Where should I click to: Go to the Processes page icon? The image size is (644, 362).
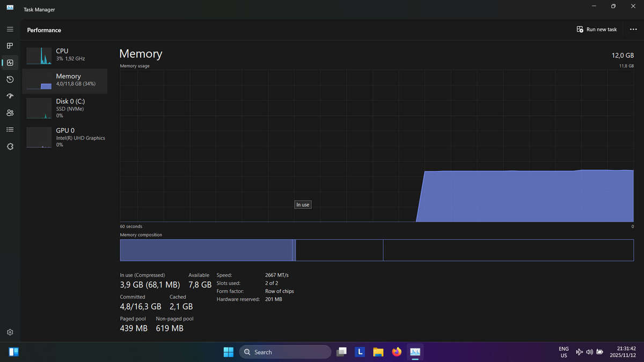pyautogui.click(x=10, y=46)
